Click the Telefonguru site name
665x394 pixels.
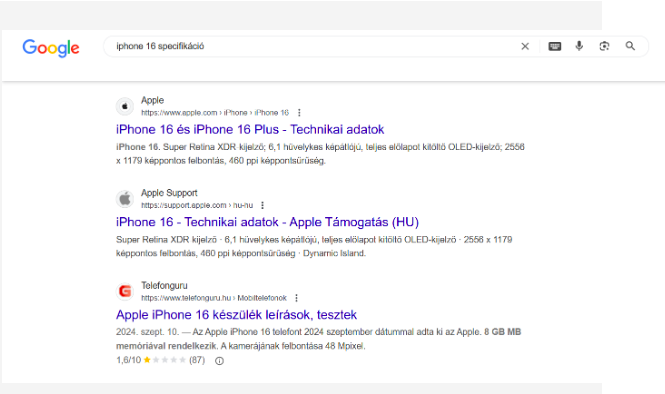click(164, 285)
